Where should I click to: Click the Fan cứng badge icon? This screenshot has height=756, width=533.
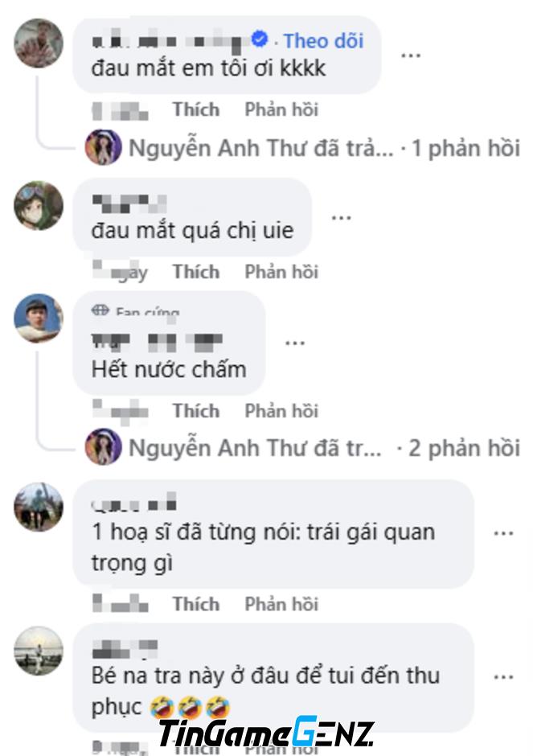(x=100, y=310)
